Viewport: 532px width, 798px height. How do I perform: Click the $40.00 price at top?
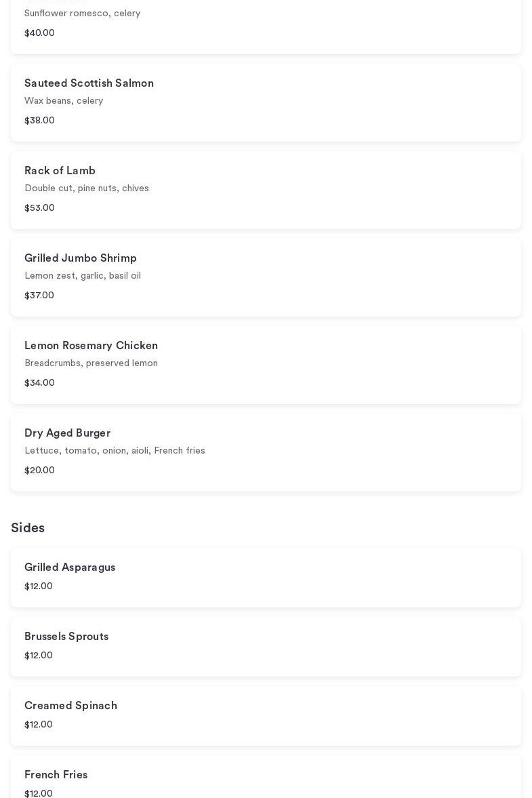[39, 33]
